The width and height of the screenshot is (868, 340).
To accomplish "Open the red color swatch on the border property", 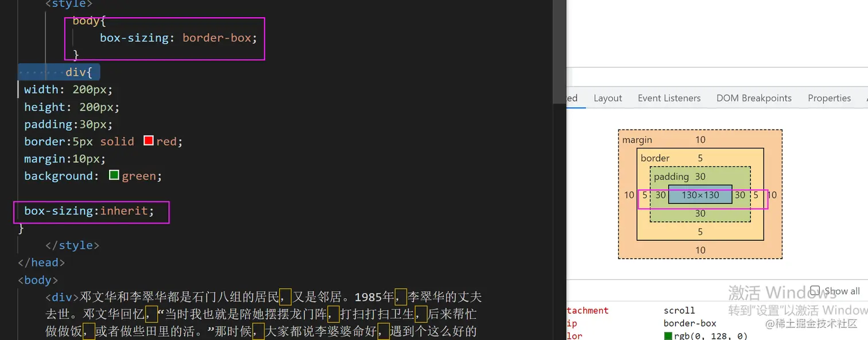I will [x=148, y=141].
